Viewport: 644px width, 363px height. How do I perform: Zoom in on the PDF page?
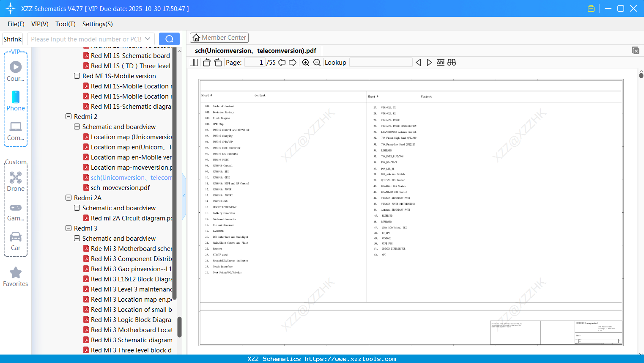[305, 62]
